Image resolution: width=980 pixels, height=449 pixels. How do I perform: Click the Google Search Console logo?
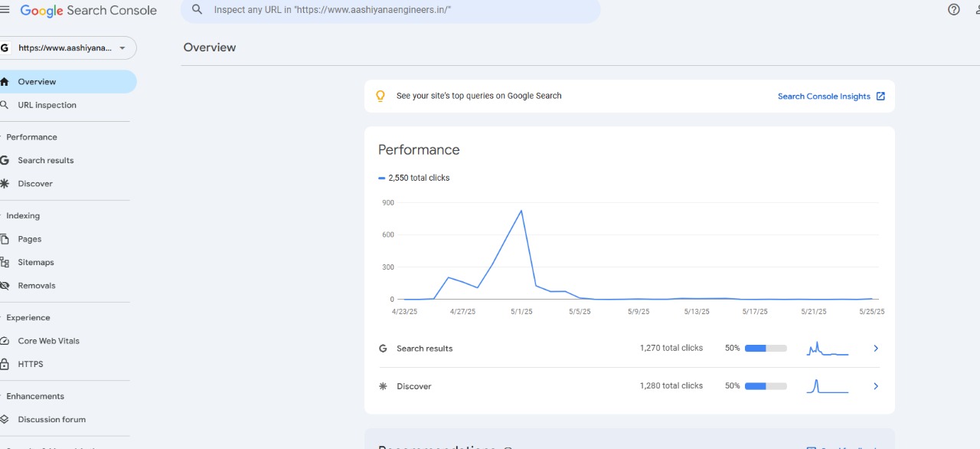click(x=89, y=11)
